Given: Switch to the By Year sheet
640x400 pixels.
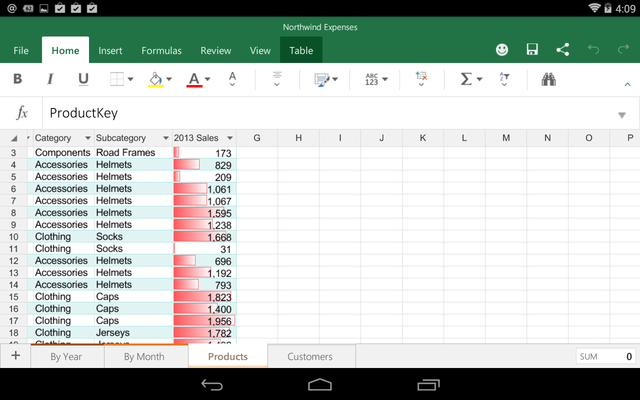Looking at the screenshot, I should 66,357.
